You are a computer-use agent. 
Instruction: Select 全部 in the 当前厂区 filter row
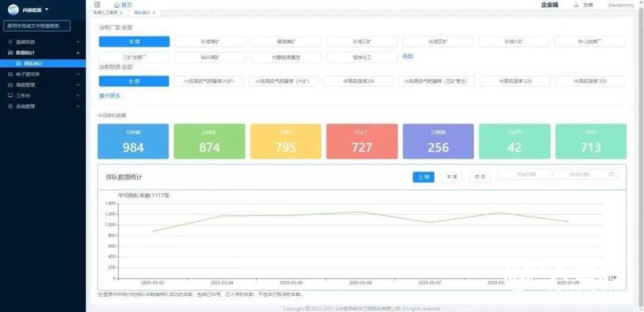(x=134, y=41)
